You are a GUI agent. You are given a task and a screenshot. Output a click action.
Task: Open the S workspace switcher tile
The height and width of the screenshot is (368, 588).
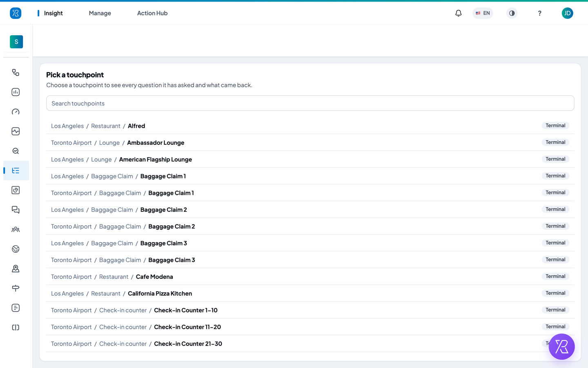pos(16,42)
